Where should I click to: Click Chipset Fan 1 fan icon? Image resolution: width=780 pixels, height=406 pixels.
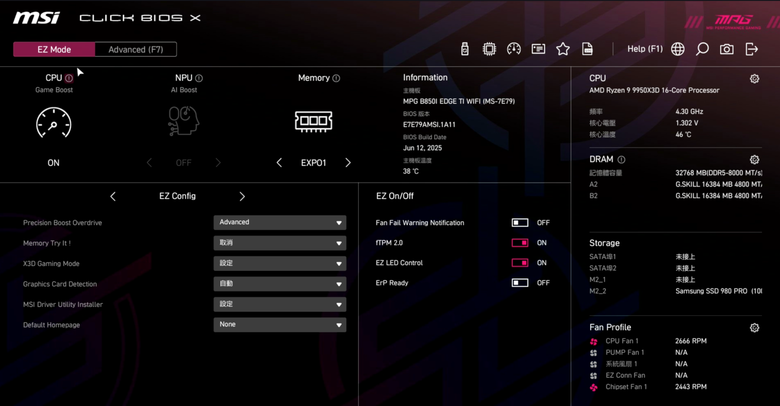point(593,387)
